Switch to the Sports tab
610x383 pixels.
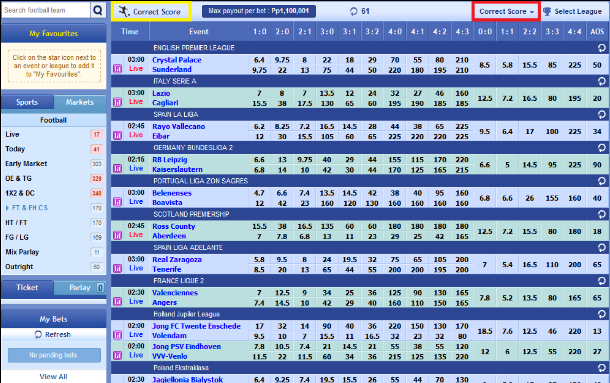click(27, 102)
